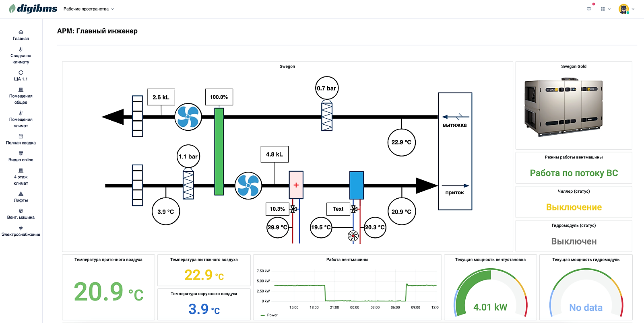This screenshot has height=323, width=644.
Task: Click the Чиллер Выключение status
Action: (x=574, y=207)
